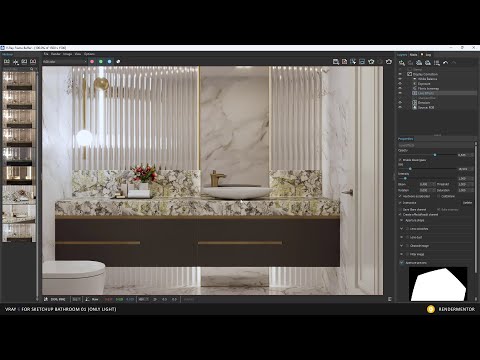The width and height of the screenshot is (480, 360).
Task: Click the Opacity slider handle
Action: click(435, 155)
